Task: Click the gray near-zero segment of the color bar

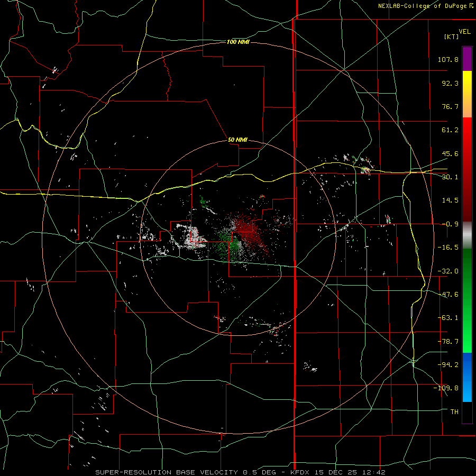Action: [x=467, y=235]
